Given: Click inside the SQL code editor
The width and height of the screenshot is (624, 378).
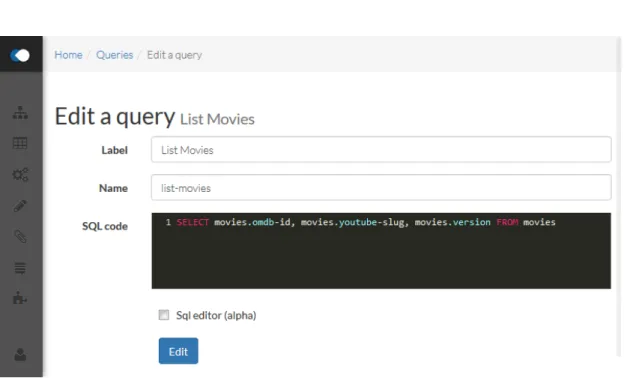Looking at the screenshot, I should [381, 251].
